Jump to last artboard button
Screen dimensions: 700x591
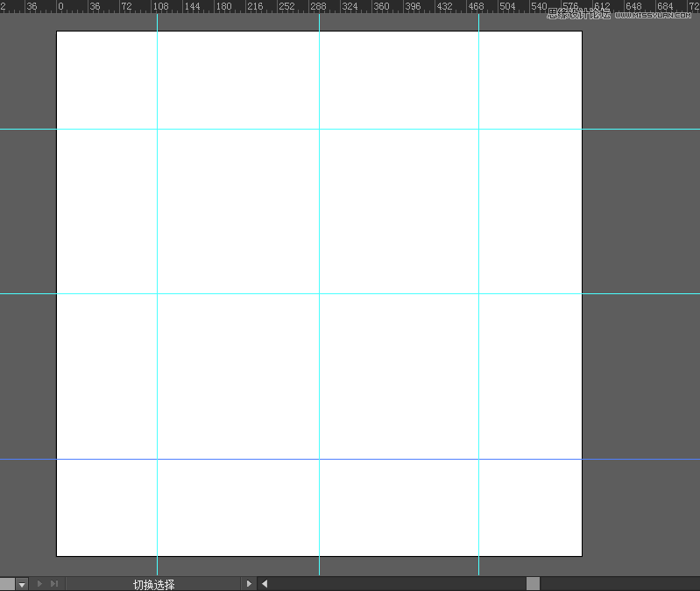54,584
